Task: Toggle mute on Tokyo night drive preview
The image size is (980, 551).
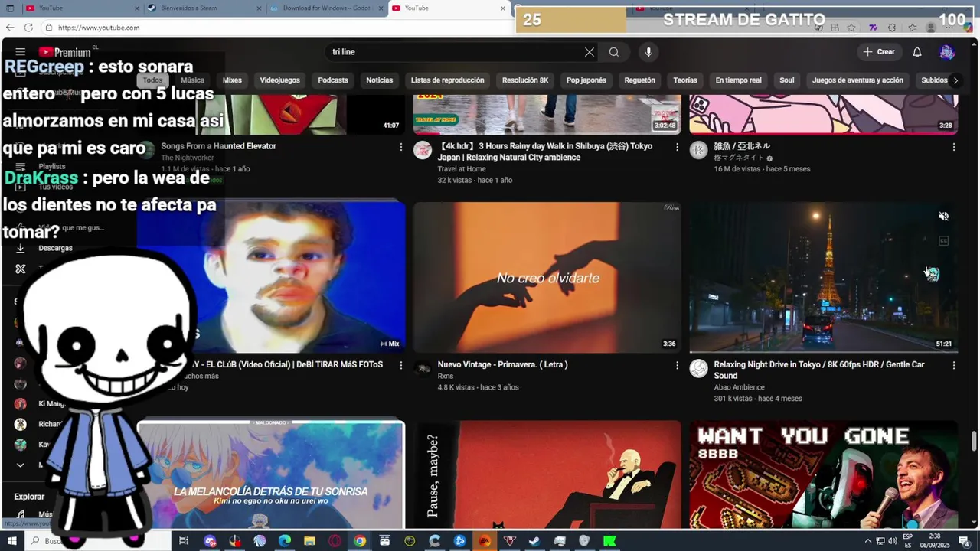Action: (x=943, y=217)
